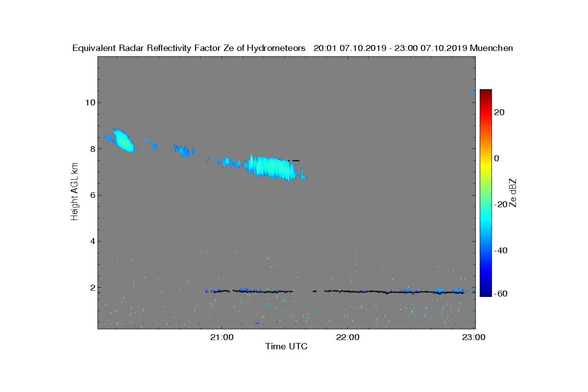Click the height tick label 4
This screenshot has width=588, height=392.
(92, 241)
